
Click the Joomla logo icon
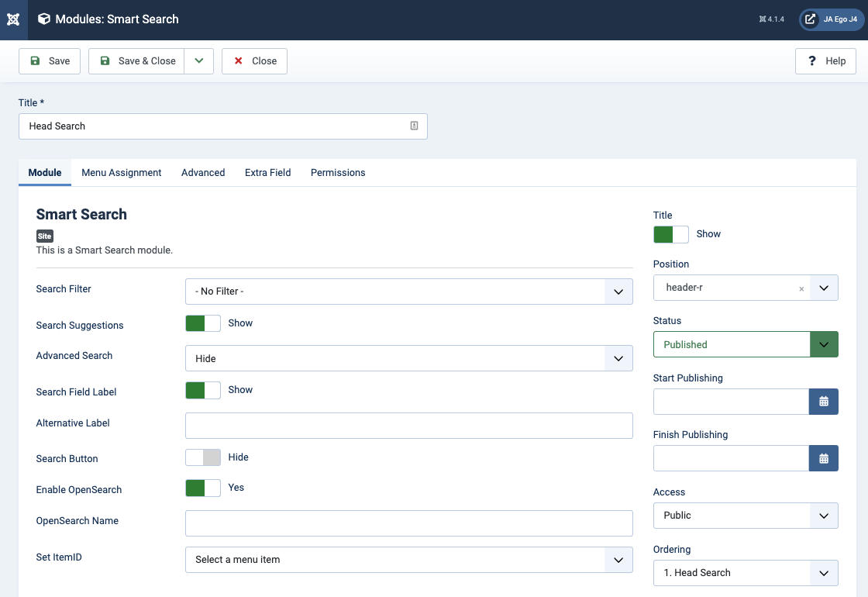[13, 19]
